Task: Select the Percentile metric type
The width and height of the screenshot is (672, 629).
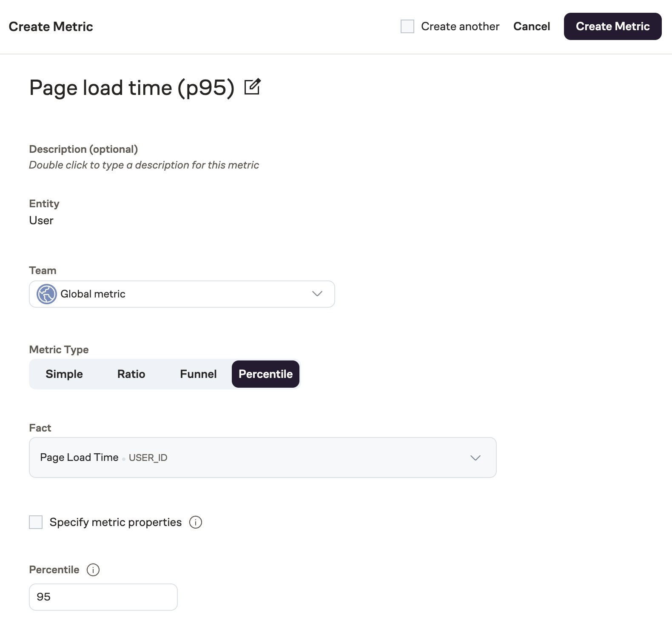Action: (265, 374)
